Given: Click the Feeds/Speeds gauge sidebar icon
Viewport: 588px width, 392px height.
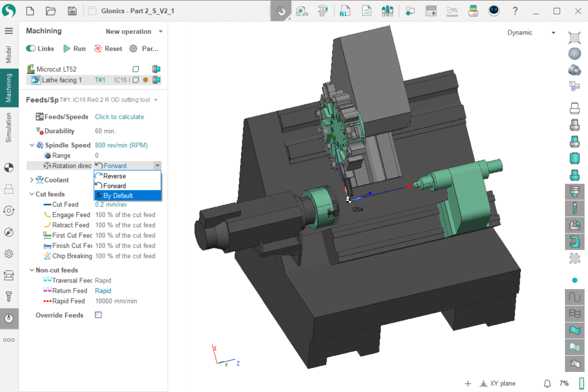Looking at the screenshot, I should [x=9, y=318].
